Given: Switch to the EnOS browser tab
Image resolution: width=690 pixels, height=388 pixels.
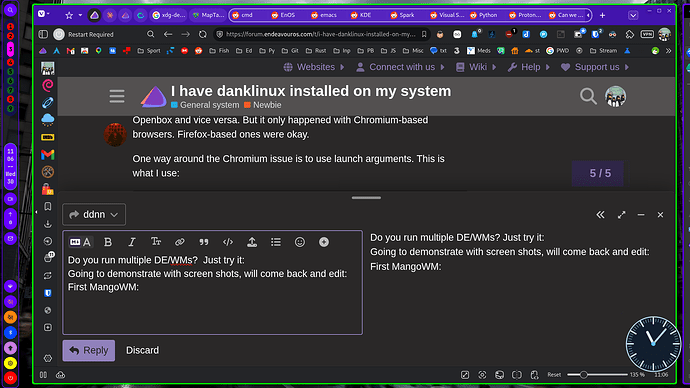Looking at the screenshot, I should pyautogui.click(x=288, y=15).
